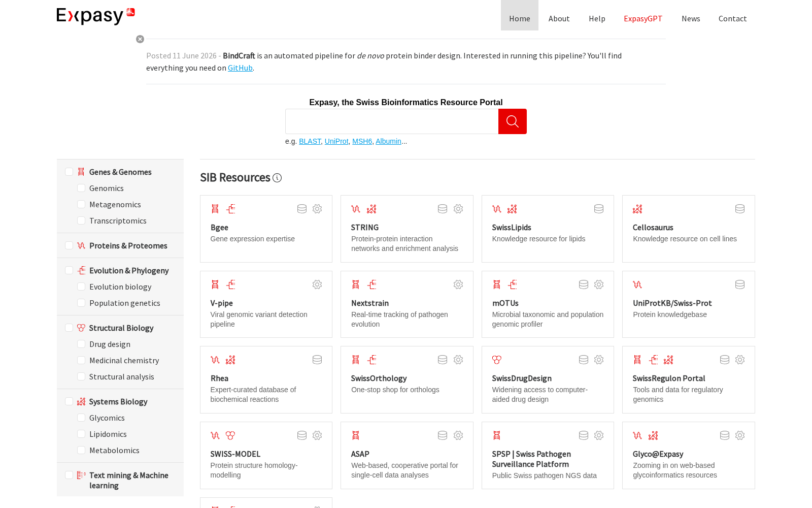The image size is (812, 508).
Task: Click the database icon on STRING card
Action: pyautogui.click(x=443, y=209)
